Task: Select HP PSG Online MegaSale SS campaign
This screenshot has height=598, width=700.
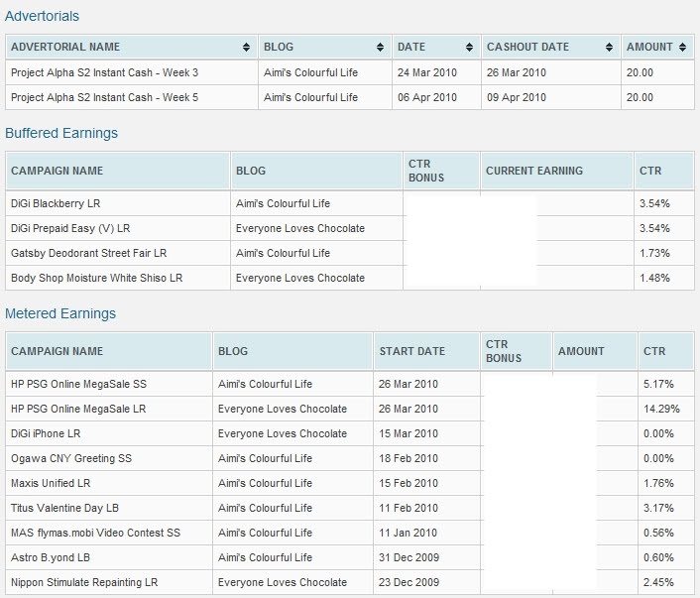Action: (x=78, y=384)
